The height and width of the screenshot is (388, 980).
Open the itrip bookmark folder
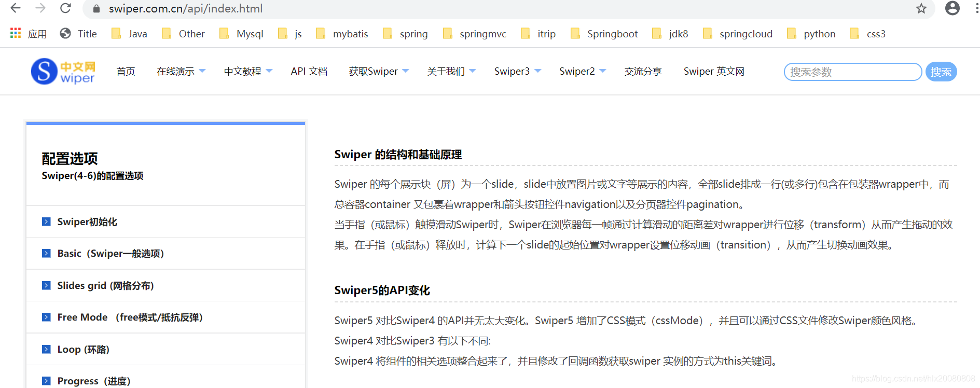tap(538, 34)
